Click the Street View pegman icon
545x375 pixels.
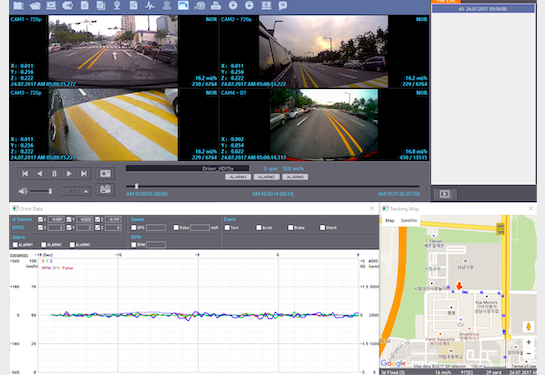pos(529,327)
